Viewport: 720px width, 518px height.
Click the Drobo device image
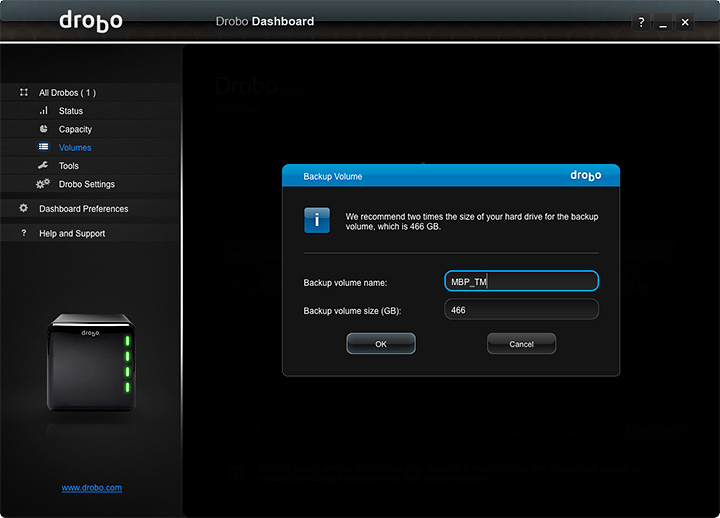pos(91,362)
